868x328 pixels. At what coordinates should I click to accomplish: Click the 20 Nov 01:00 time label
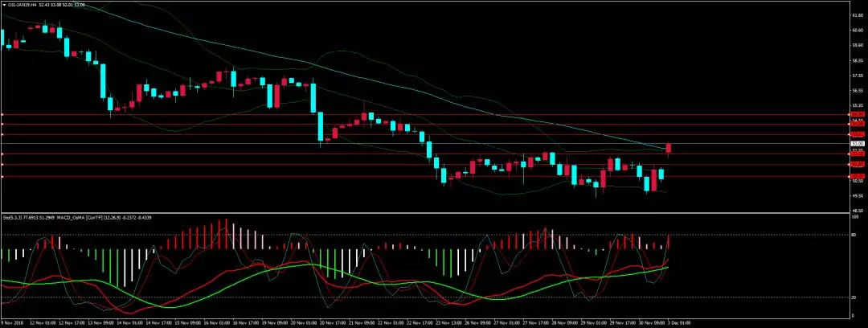[301, 324]
